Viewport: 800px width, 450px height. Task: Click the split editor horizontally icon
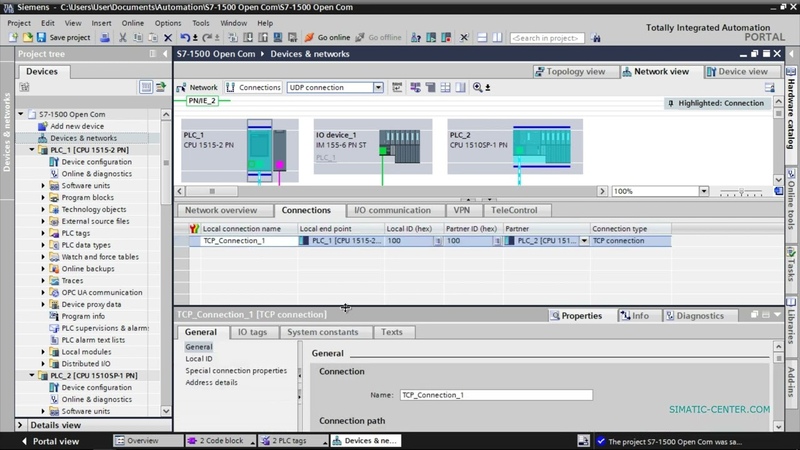(x=482, y=37)
